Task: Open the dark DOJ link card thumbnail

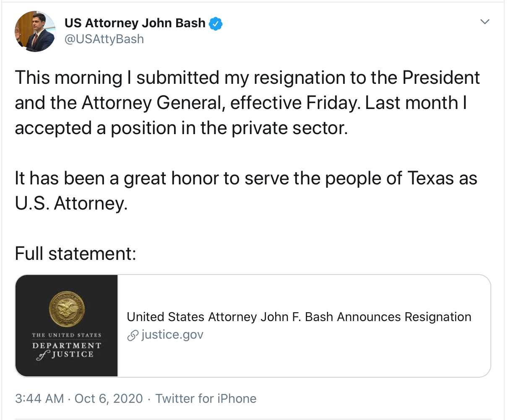Action: coord(67,326)
